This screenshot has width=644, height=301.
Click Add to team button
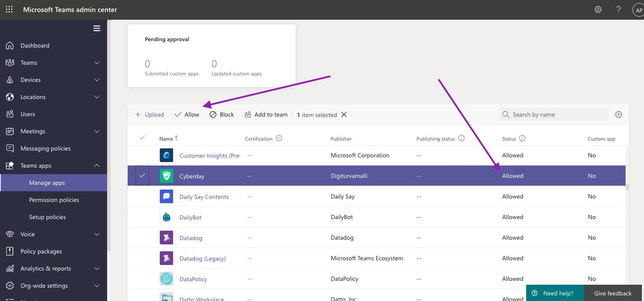pyautogui.click(x=266, y=114)
